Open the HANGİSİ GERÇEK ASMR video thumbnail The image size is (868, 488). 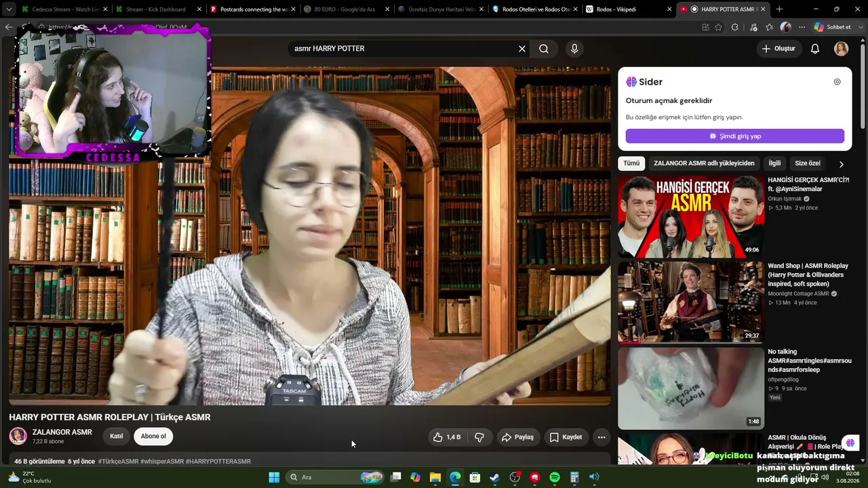point(691,217)
